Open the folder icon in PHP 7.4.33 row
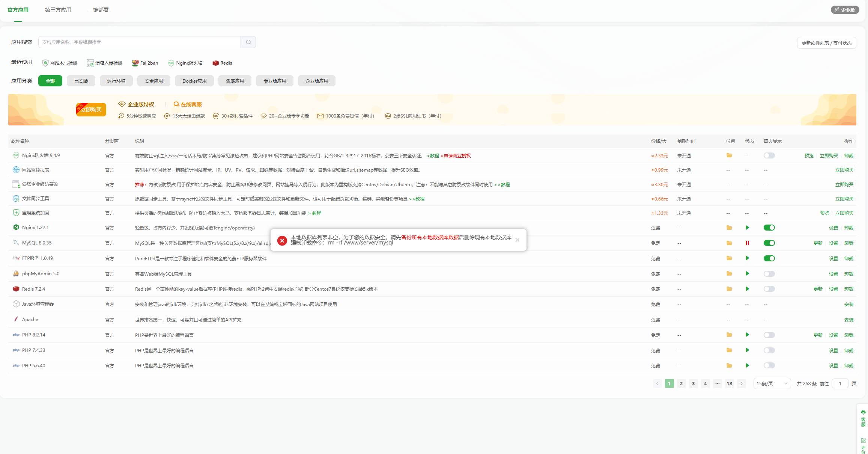The width and height of the screenshot is (868, 454). point(729,350)
